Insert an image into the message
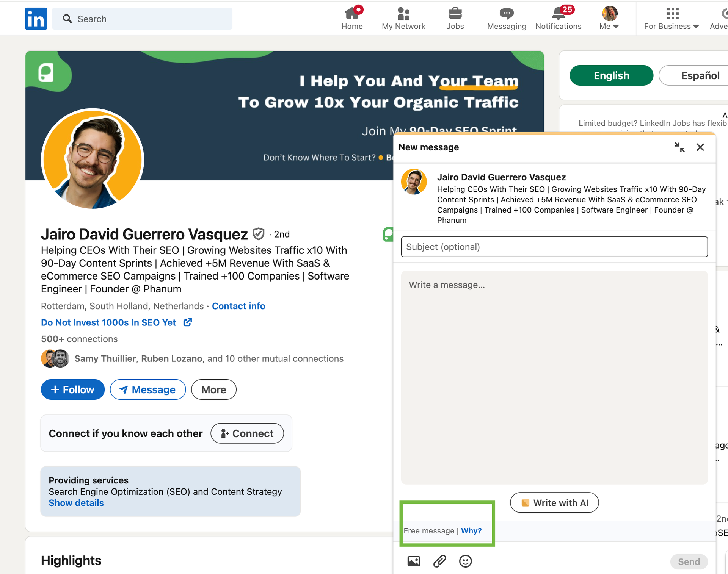Image resolution: width=728 pixels, height=574 pixels. pos(414,561)
